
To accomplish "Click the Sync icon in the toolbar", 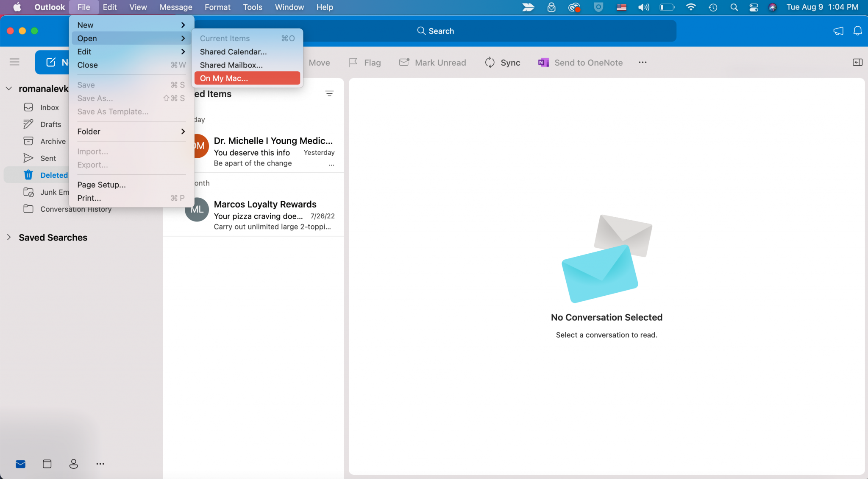I will (x=490, y=62).
